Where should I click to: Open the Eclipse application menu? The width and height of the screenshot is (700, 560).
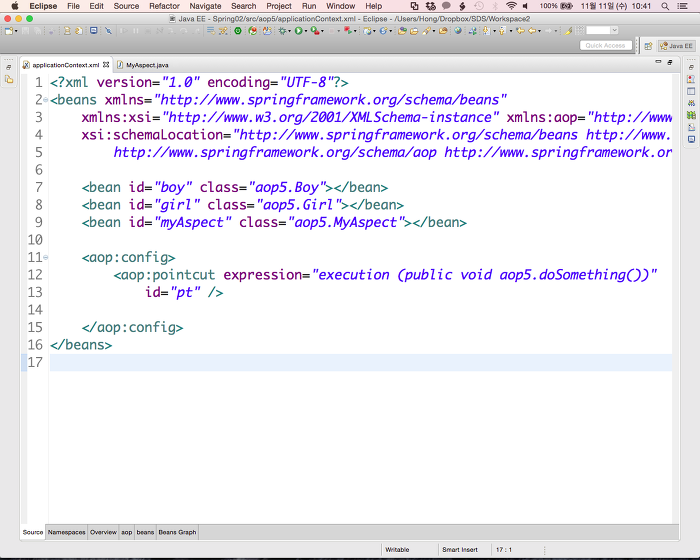(x=43, y=6)
